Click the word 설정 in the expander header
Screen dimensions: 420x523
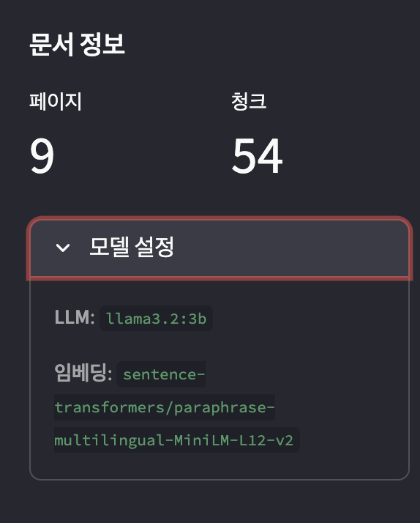pos(154,247)
